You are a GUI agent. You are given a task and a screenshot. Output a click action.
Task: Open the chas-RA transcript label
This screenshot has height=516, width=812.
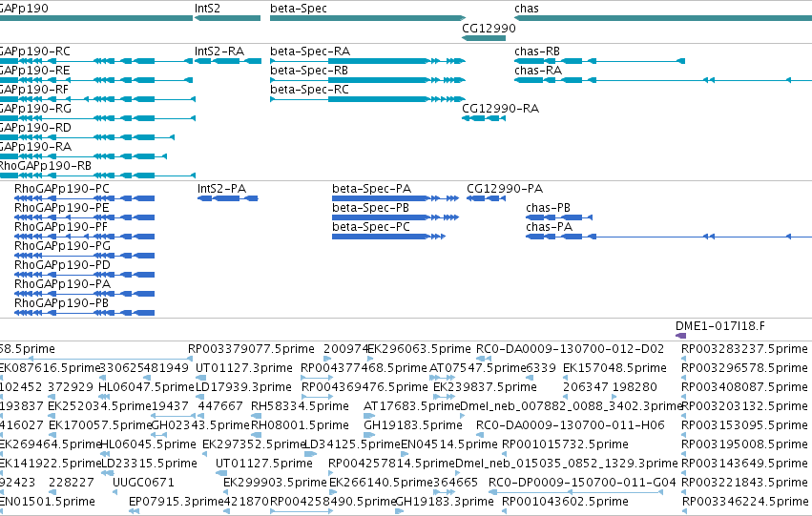point(538,71)
